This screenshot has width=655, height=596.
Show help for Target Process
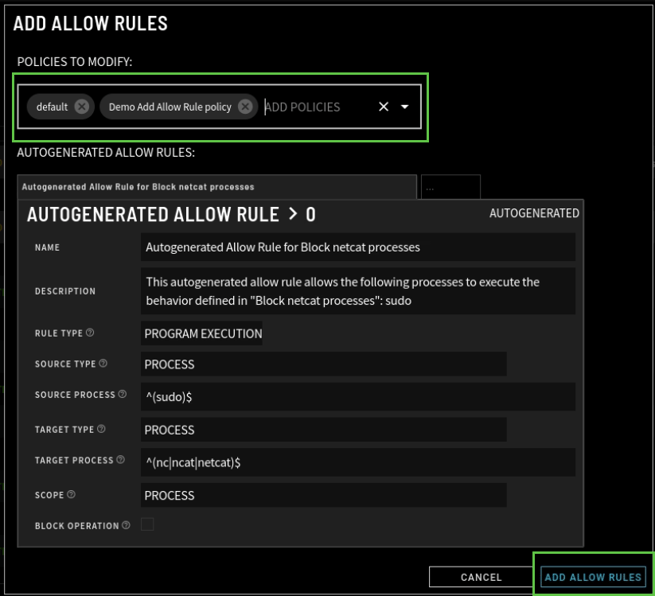click(x=121, y=459)
